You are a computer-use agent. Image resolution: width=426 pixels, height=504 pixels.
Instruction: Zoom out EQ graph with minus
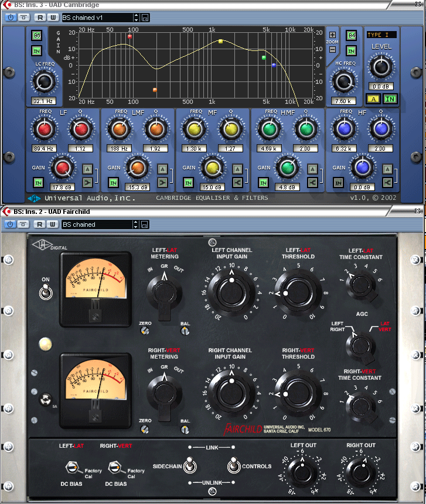coord(332,49)
